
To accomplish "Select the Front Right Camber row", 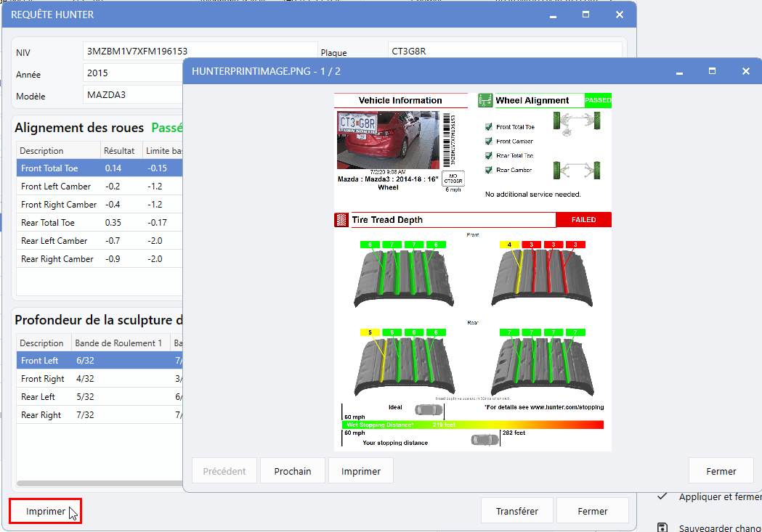I will tap(100, 205).
